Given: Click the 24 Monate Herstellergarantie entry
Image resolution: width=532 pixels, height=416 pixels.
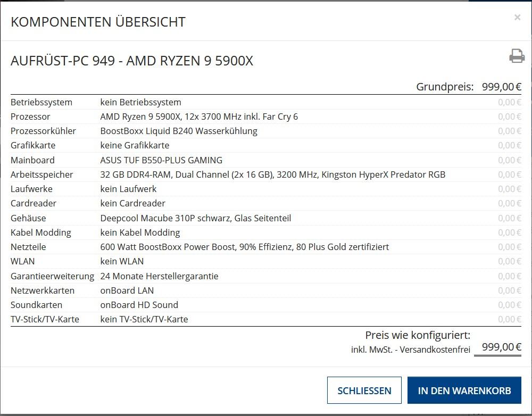Looking at the screenshot, I should coord(159,276).
